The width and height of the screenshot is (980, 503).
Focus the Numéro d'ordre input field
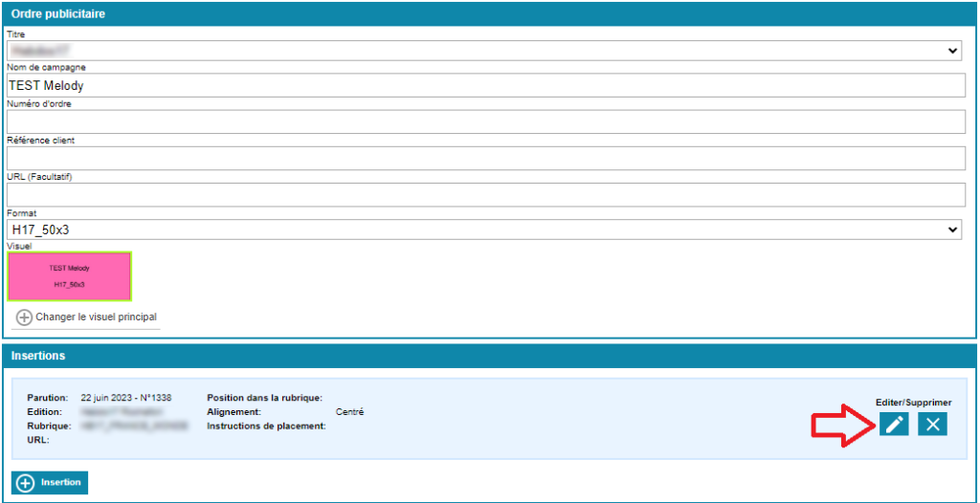[x=486, y=121]
